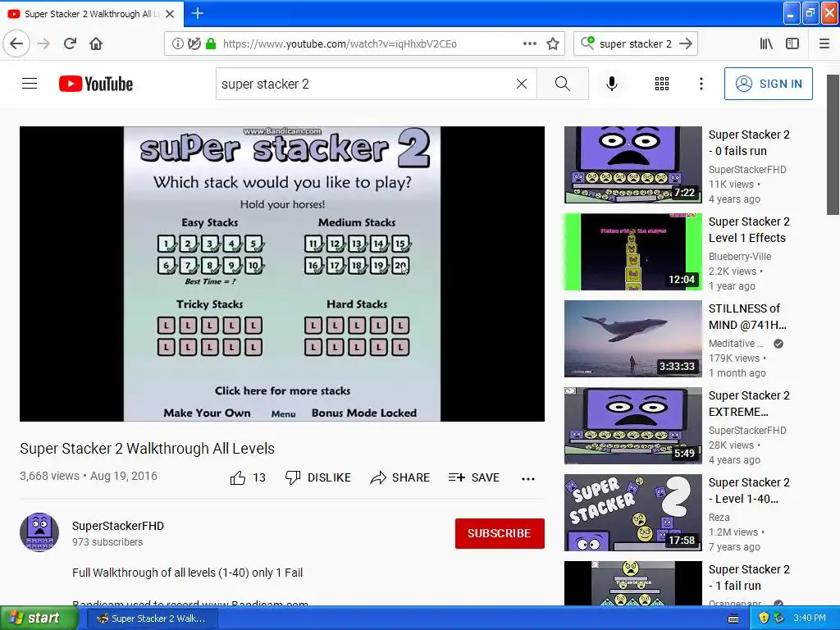
Task: Click the 3:40 PM taskbar clock
Action: click(x=810, y=619)
